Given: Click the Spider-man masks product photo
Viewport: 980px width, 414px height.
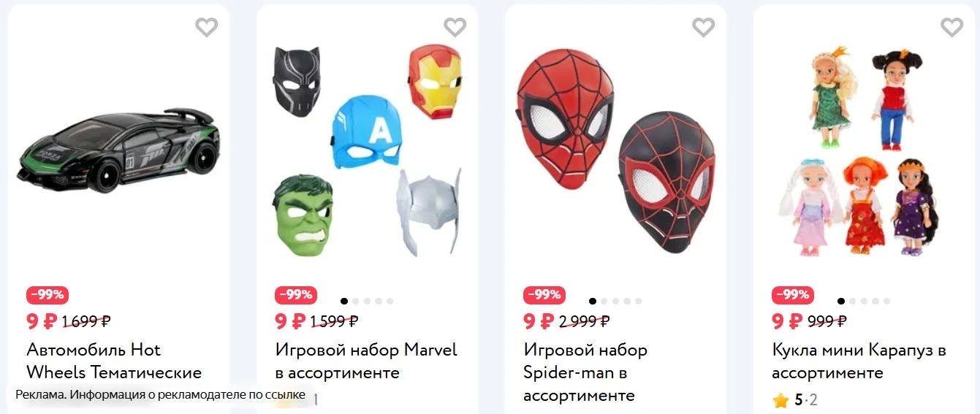Looking at the screenshot, I should 616,151.
